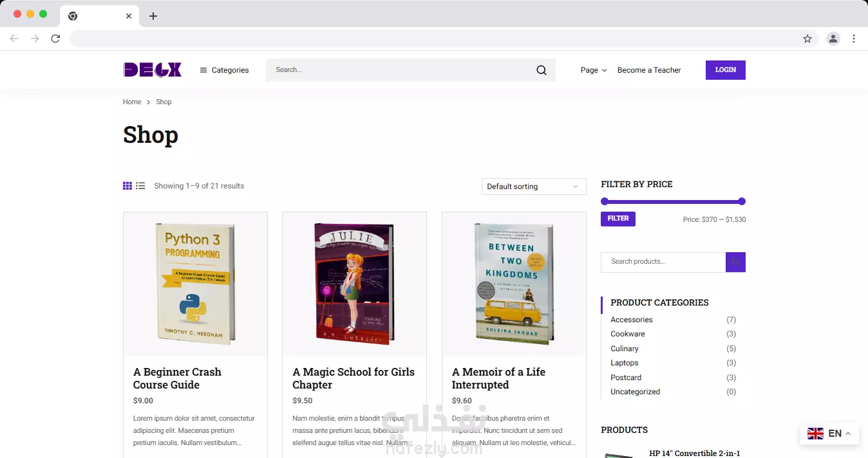Select the Postcard category
The width and height of the screenshot is (868, 458).
pyautogui.click(x=626, y=378)
